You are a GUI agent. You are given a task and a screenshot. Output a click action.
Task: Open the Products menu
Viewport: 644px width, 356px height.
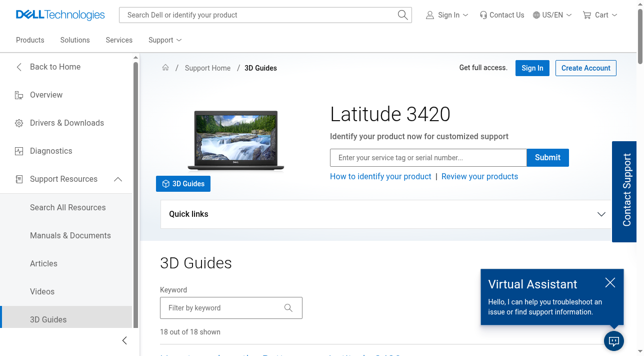click(30, 40)
